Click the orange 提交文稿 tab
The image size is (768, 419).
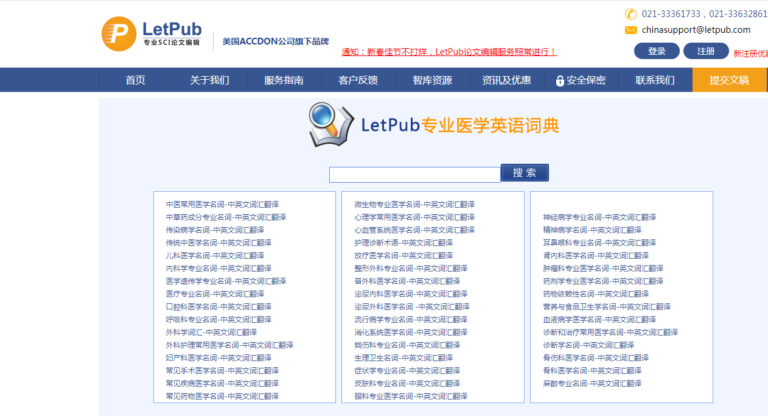[729, 80]
